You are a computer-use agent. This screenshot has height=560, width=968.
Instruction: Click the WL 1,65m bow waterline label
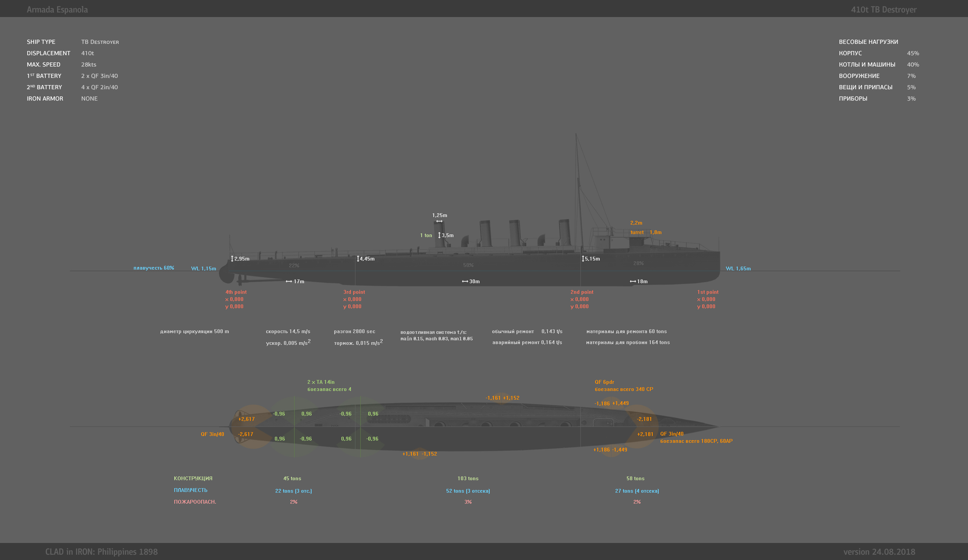(x=738, y=268)
